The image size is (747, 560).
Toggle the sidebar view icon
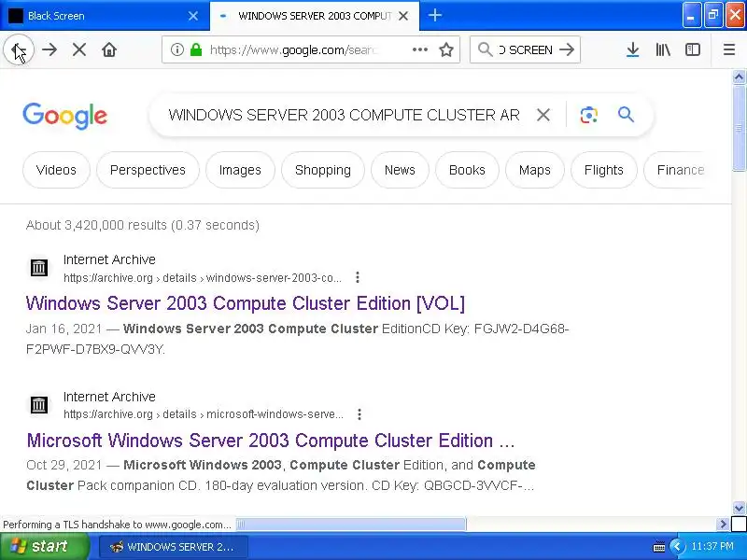click(x=693, y=49)
